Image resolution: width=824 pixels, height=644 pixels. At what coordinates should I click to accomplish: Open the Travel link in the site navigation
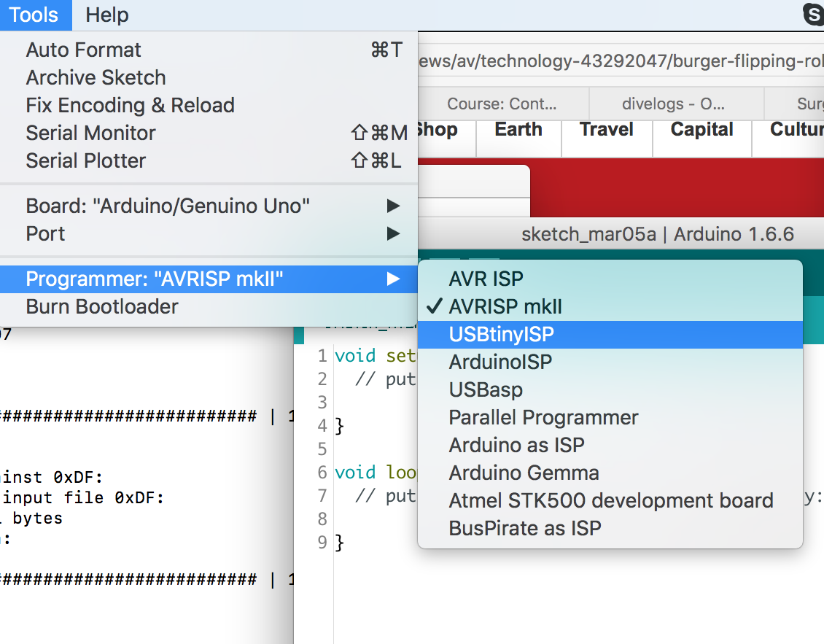coord(607,130)
